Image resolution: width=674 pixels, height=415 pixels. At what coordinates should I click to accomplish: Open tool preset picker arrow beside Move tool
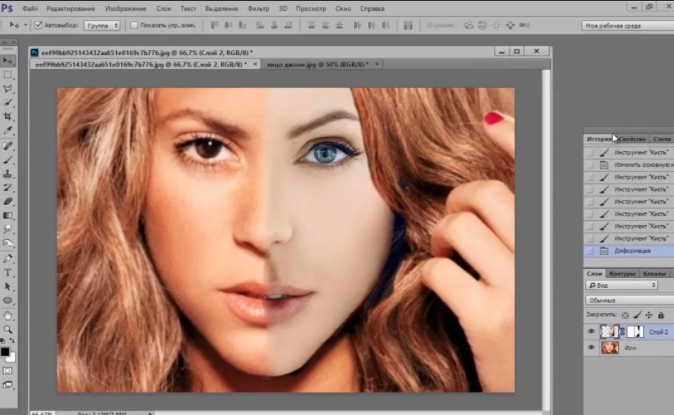(25, 25)
